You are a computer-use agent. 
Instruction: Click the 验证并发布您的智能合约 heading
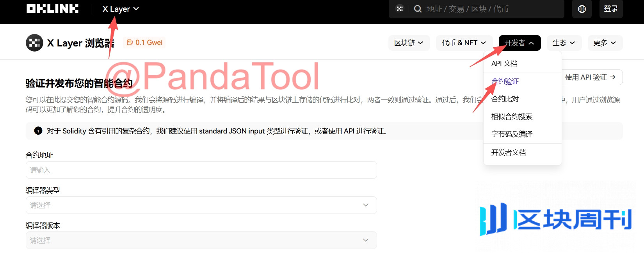click(x=79, y=84)
